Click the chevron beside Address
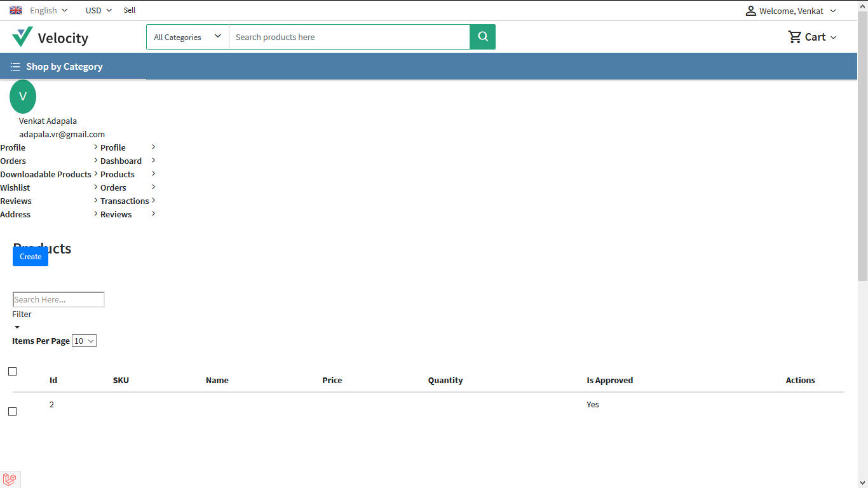This screenshot has height=488, width=868. pos(96,213)
